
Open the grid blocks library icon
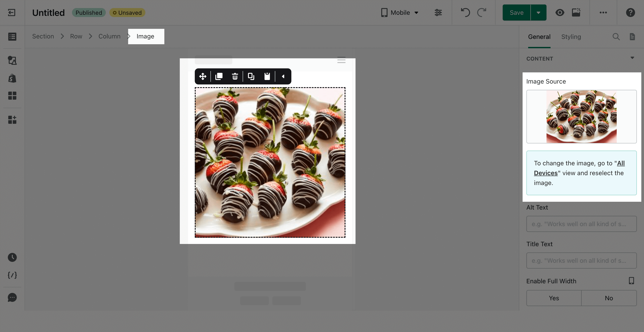12,95
